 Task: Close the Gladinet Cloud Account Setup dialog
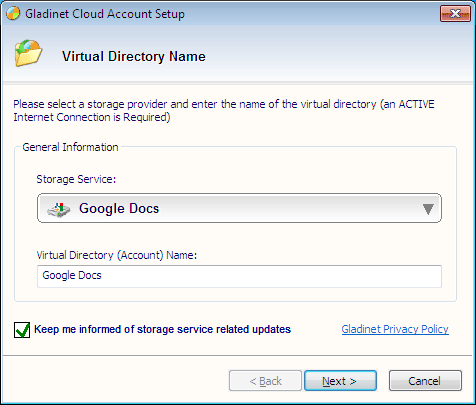point(455,14)
